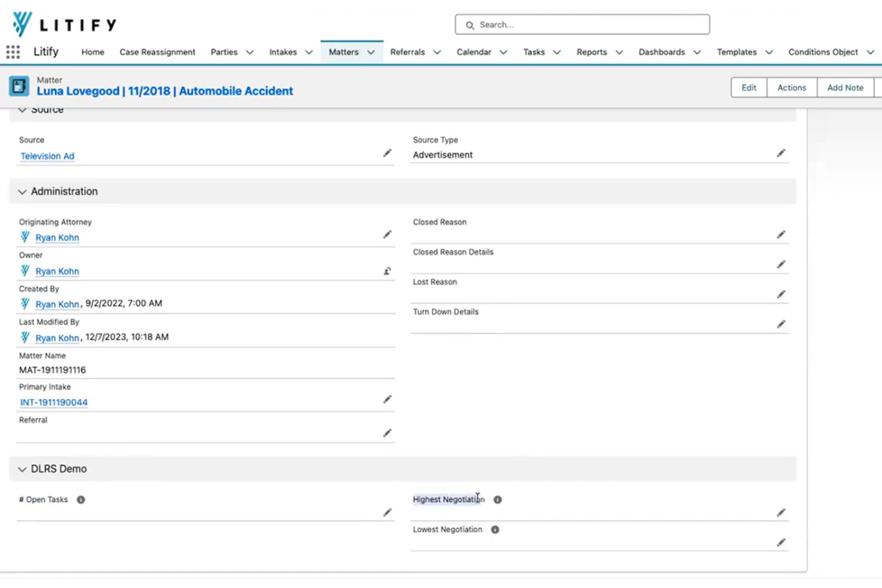Switch to the Referrals tab
Viewport: 882px width, 588px height.
click(408, 52)
